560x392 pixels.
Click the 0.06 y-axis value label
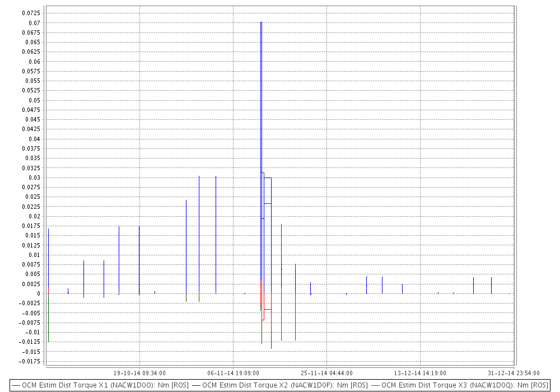point(35,62)
